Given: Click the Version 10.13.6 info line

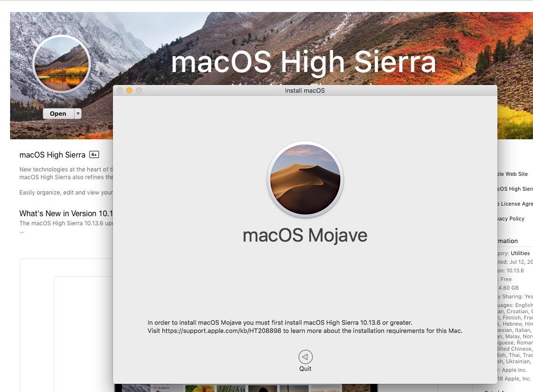Looking at the screenshot, I should (x=511, y=271).
